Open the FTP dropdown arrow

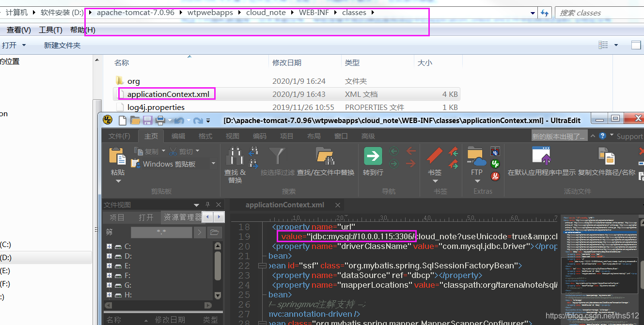[x=477, y=181]
